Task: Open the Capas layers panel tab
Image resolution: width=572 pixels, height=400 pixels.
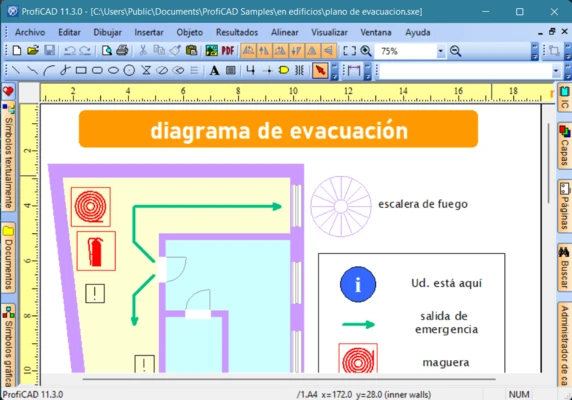Action: pos(564,146)
